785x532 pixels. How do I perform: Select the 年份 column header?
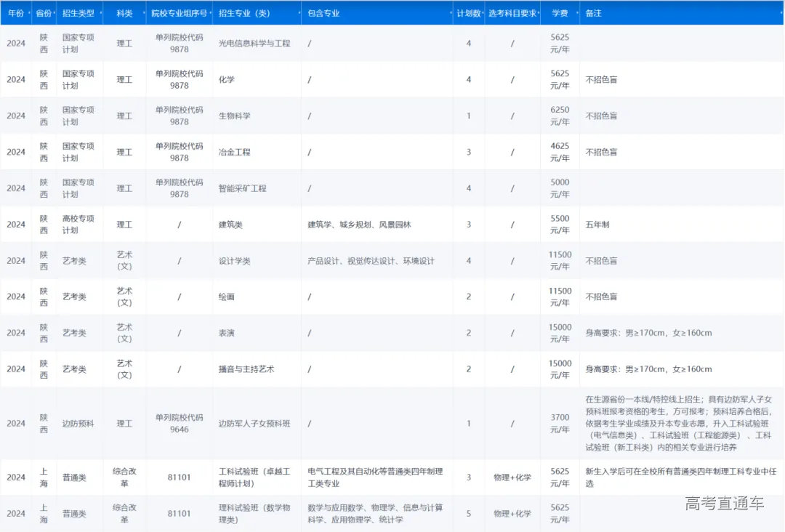(x=15, y=13)
